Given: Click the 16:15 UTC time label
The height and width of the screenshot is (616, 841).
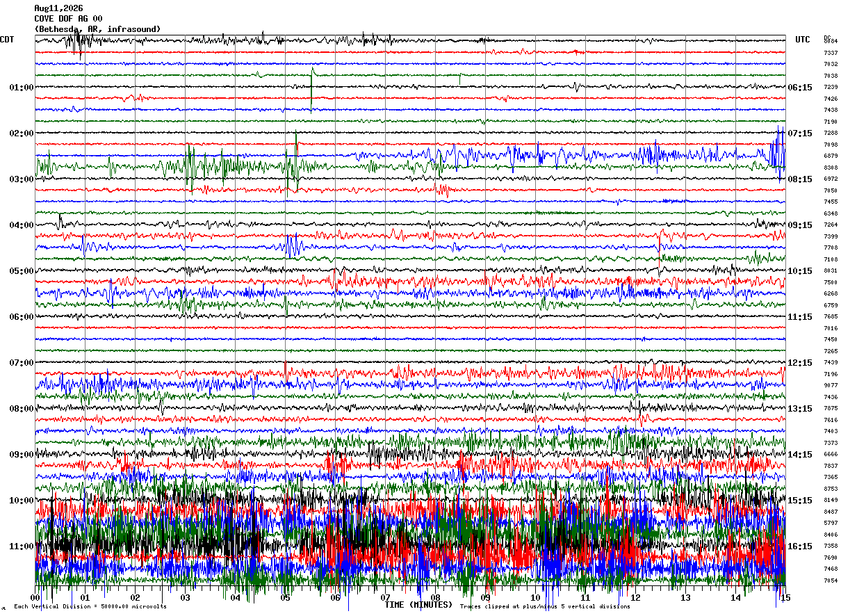Looking at the screenshot, I should click(800, 546).
